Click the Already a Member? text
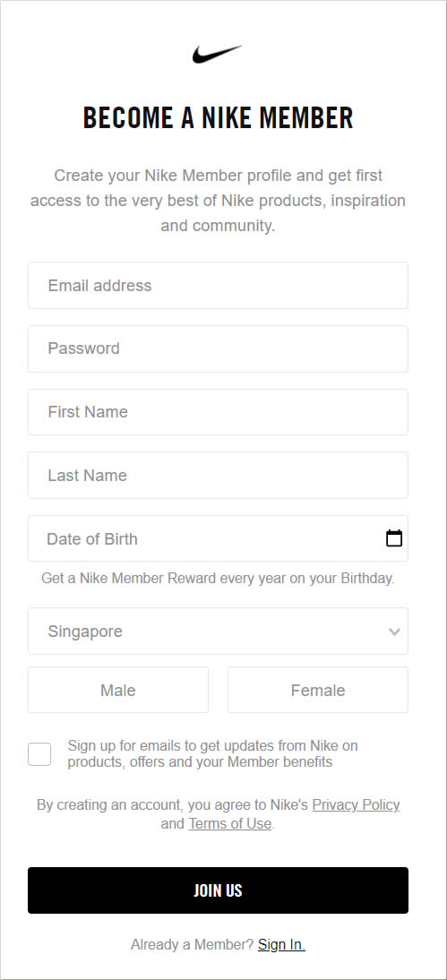The height and width of the screenshot is (980, 447). tap(192, 944)
